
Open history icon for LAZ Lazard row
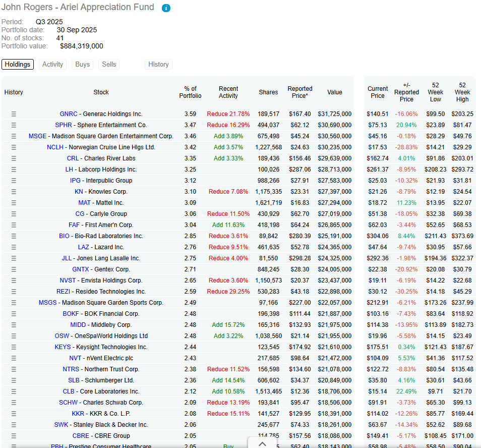tap(14, 247)
